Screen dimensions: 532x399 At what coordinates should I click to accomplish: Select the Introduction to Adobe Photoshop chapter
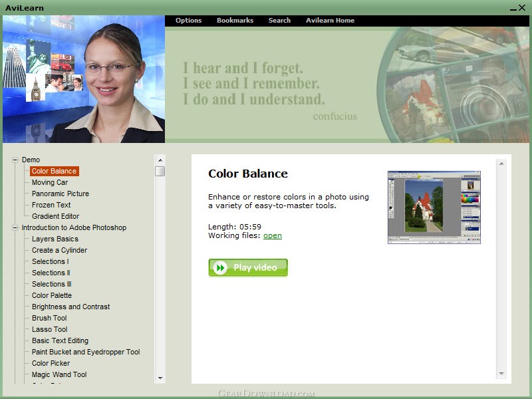tap(74, 227)
